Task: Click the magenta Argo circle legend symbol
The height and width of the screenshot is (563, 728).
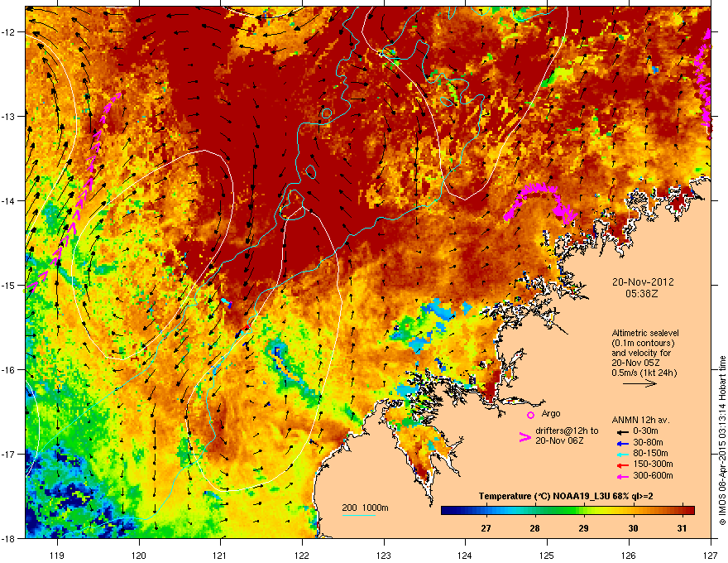Action: [530, 415]
